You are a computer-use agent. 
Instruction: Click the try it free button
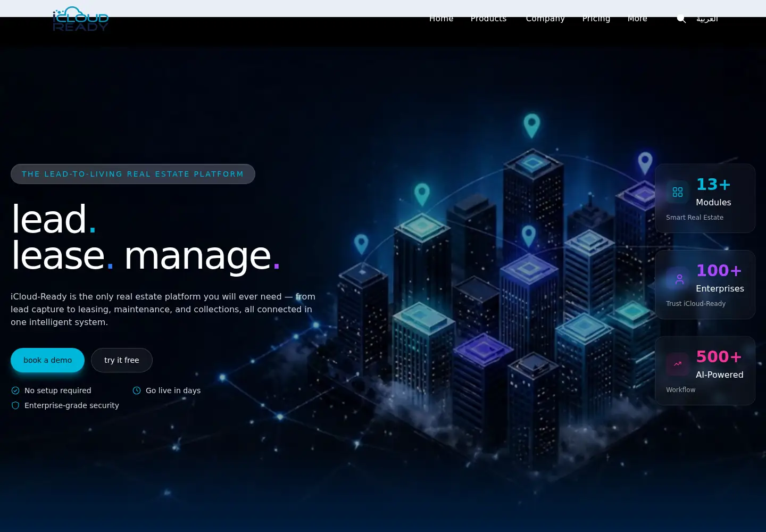click(122, 360)
